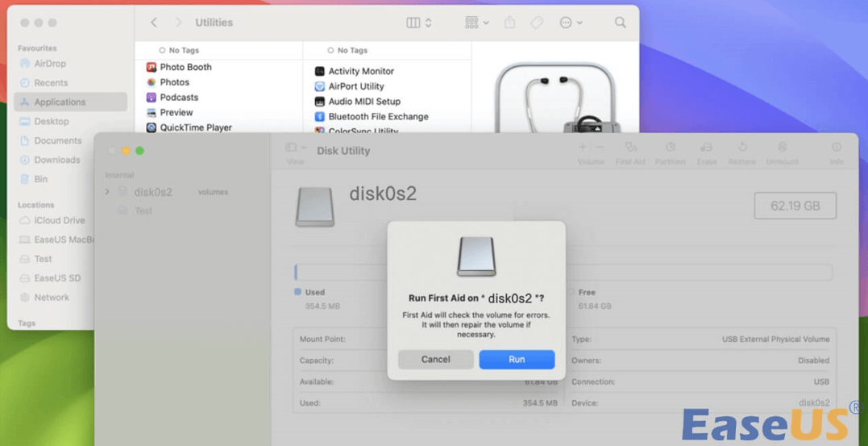868x446 pixels.
Task: Open the Info panel icon
Action: (x=837, y=148)
